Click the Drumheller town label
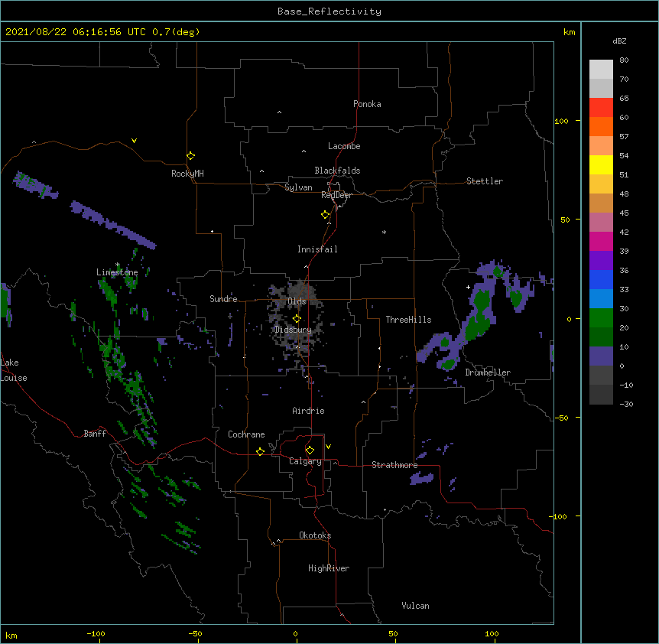659x644 pixels. point(488,372)
